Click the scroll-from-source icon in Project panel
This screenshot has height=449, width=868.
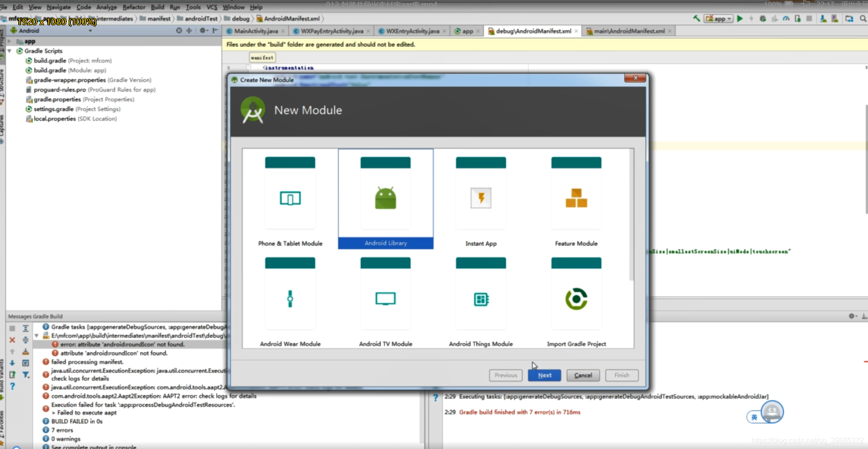(179, 30)
